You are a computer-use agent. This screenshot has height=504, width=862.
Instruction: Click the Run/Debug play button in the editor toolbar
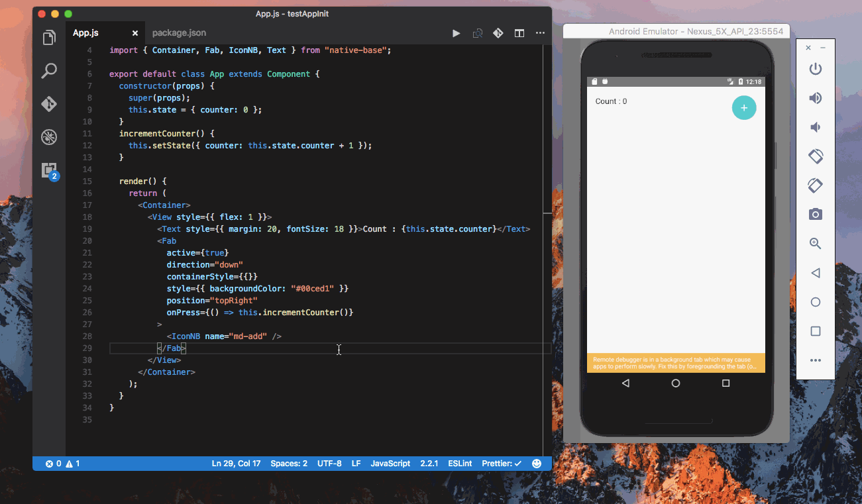tap(456, 32)
